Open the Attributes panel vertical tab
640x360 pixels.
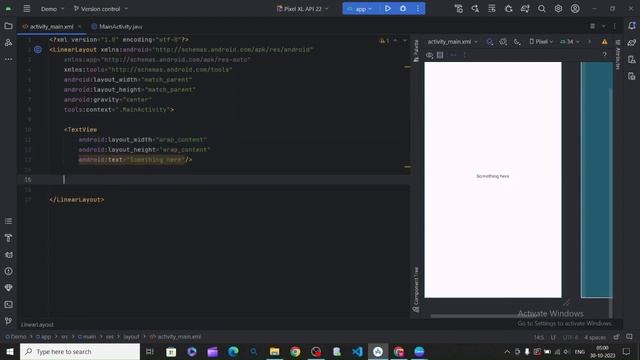pos(618,55)
